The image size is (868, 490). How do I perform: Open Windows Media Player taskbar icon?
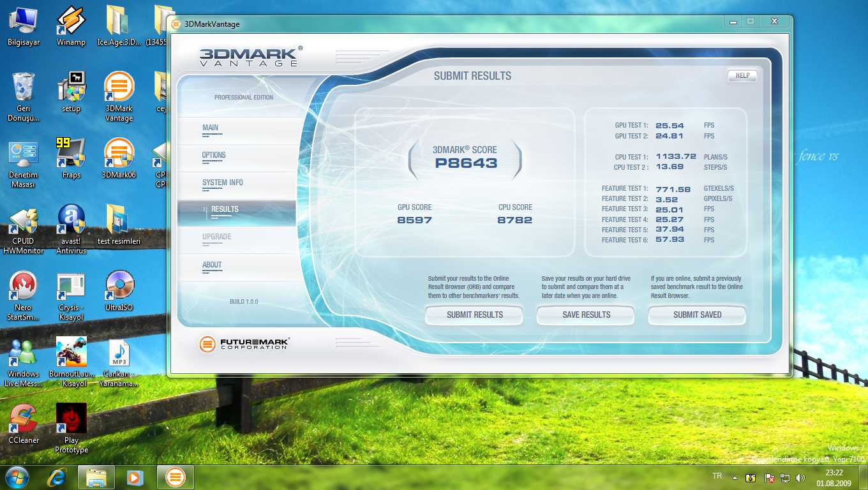pyautogui.click(x=135, y=477)
